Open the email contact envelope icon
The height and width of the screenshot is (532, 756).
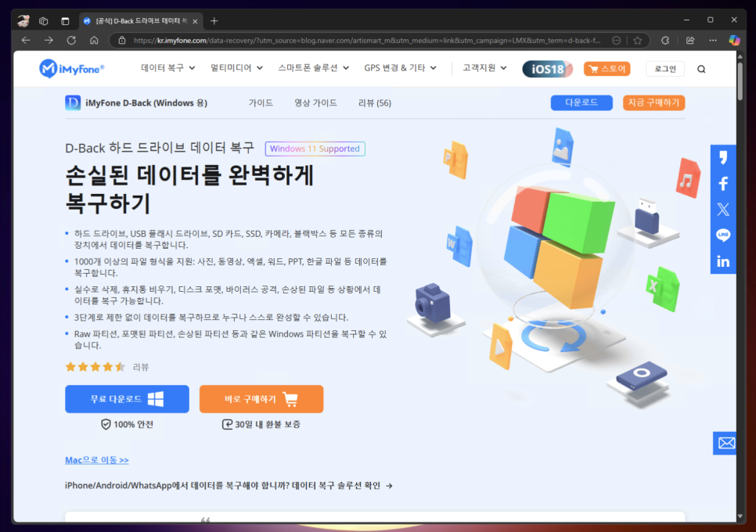[x=725, y=443]
